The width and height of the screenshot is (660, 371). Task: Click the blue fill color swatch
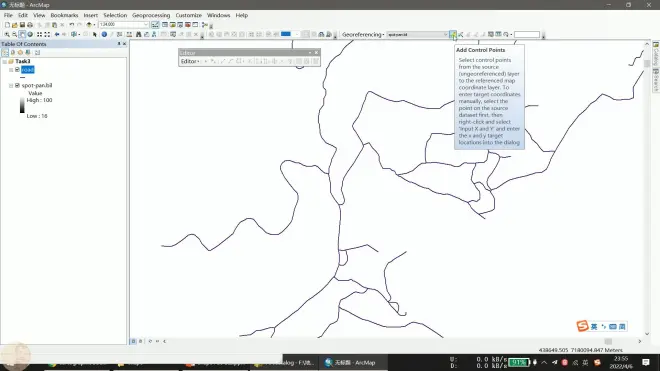[286, 34]
